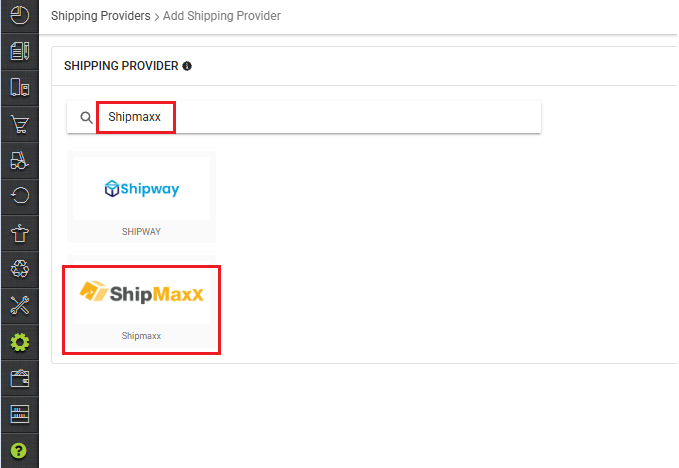Open the dashboard pie chart icon
This screenshot has height=468, width=679.
click(19, 15)
